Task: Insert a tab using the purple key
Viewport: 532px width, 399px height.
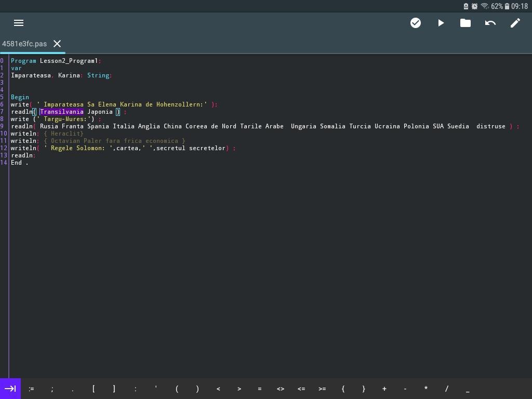Action: (x=10, y=389)
